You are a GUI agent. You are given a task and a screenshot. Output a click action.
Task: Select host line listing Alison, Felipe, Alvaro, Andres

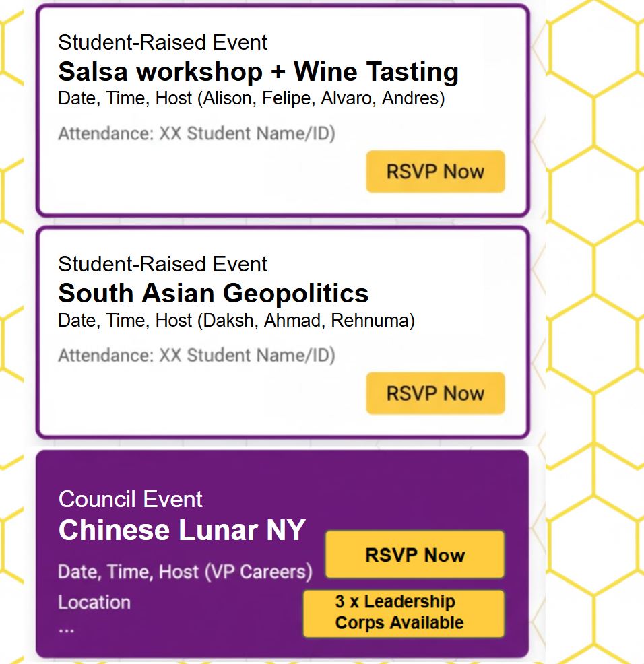(x=251, y=98)
